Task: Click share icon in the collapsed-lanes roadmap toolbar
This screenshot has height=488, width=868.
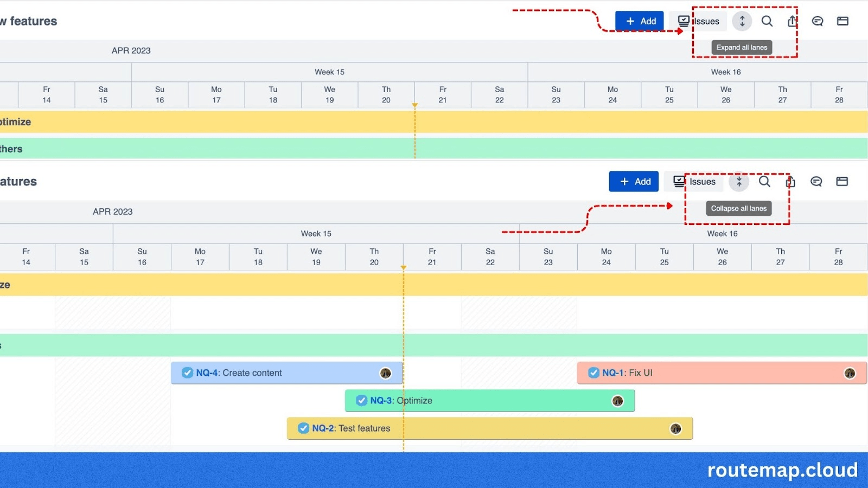Action: point(792,21)
